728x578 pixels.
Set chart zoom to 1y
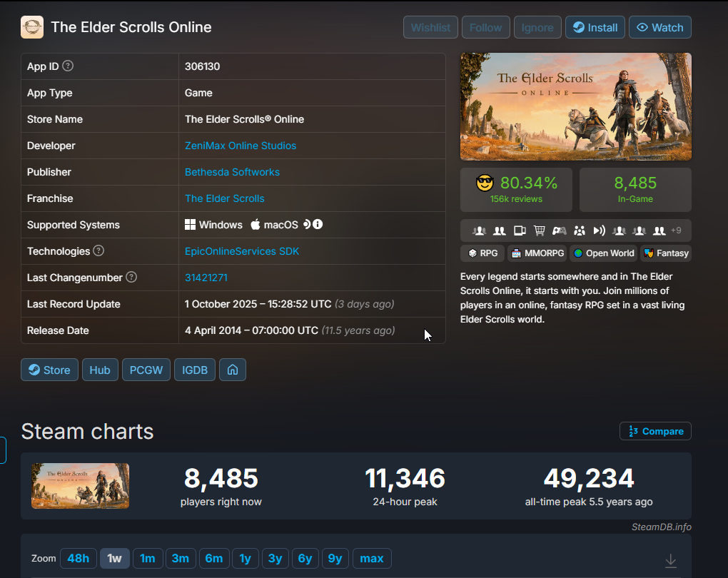point(245,558)
